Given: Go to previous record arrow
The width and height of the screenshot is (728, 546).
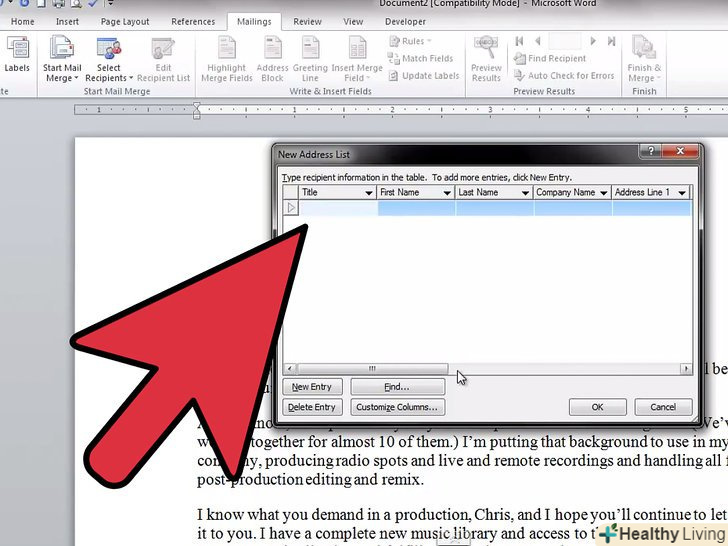Looking at the screenshot, I should tap(538, 41).
